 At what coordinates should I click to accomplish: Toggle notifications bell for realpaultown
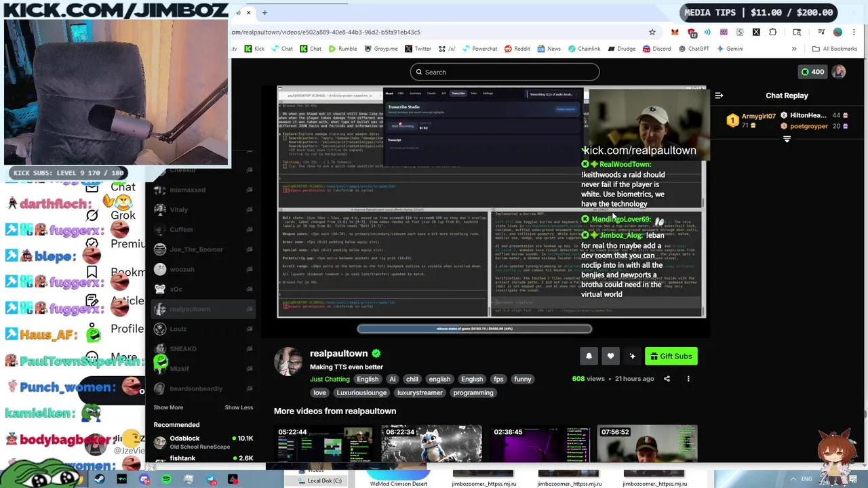pyautogui.click(x=589, y=356)
